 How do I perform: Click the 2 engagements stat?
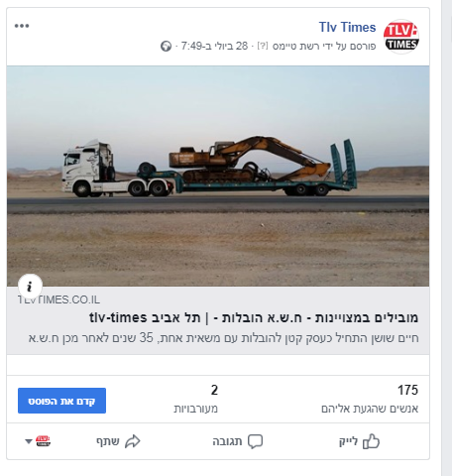pos(196,399)
